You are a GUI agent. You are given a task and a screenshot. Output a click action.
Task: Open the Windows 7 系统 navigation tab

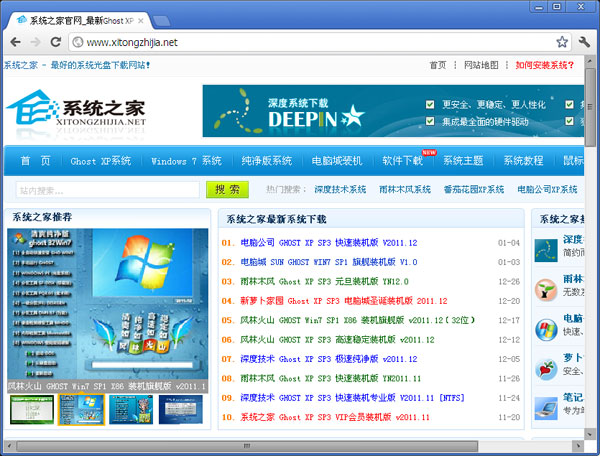click(186, 161)
